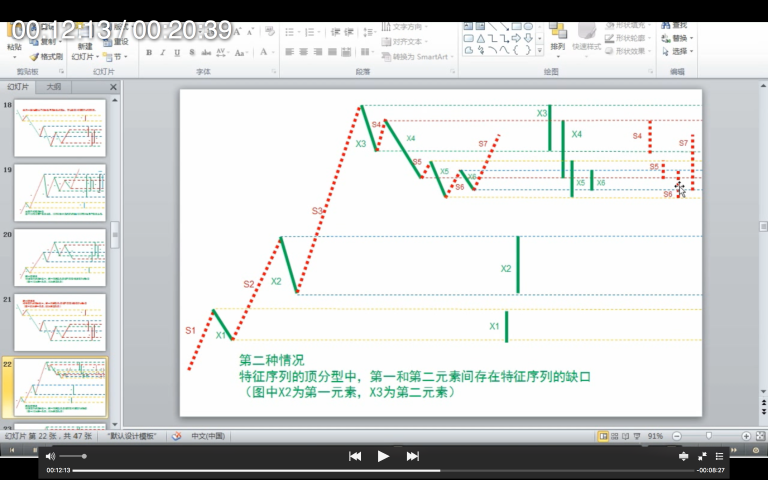Skip to the next track in player
The width and height of the screenshot is (768, 480).
point(412,456)
